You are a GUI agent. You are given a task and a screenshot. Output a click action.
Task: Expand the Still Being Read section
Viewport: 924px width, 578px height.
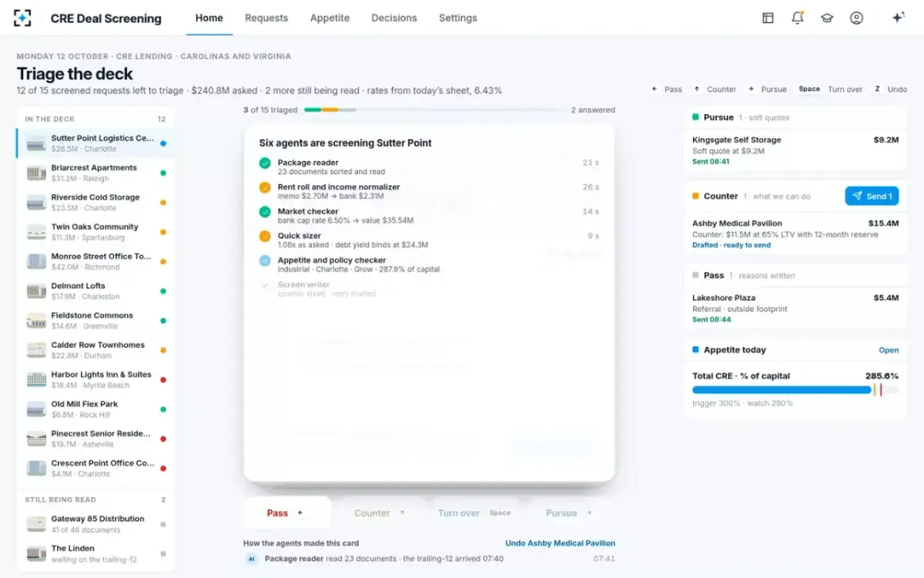click(x=95, y=499)
